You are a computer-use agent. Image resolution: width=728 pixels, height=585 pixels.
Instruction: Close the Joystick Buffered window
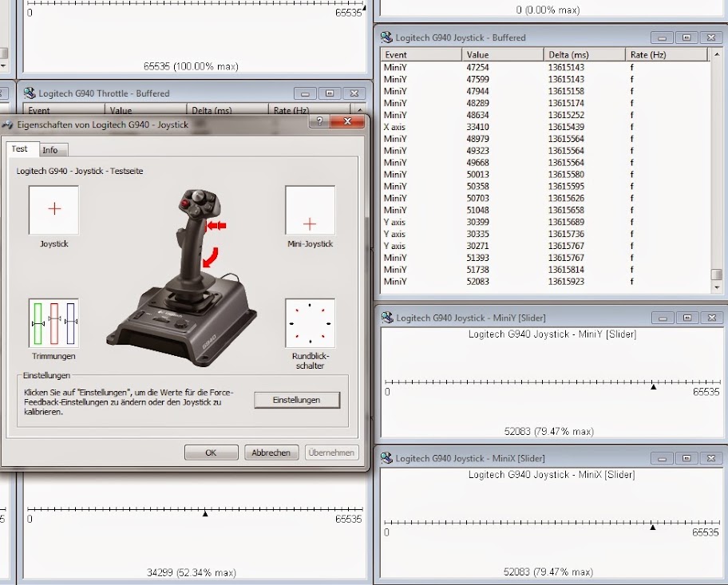[x=711, y=38]
